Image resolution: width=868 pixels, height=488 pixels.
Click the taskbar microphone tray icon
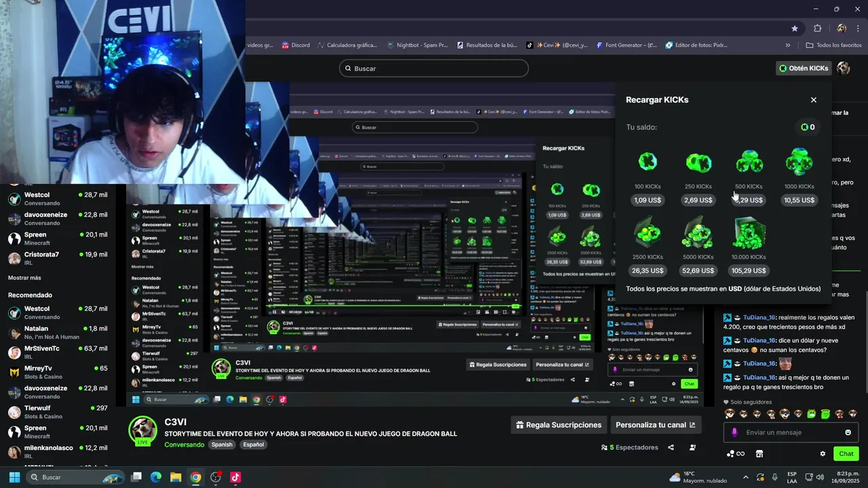(x=774, y=477)
